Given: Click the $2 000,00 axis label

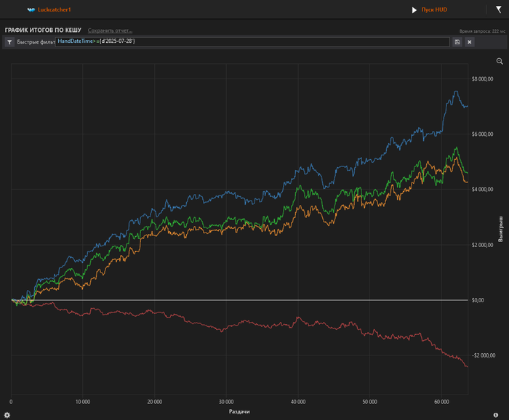Looking at the screenshot, I should pos(482,245).
